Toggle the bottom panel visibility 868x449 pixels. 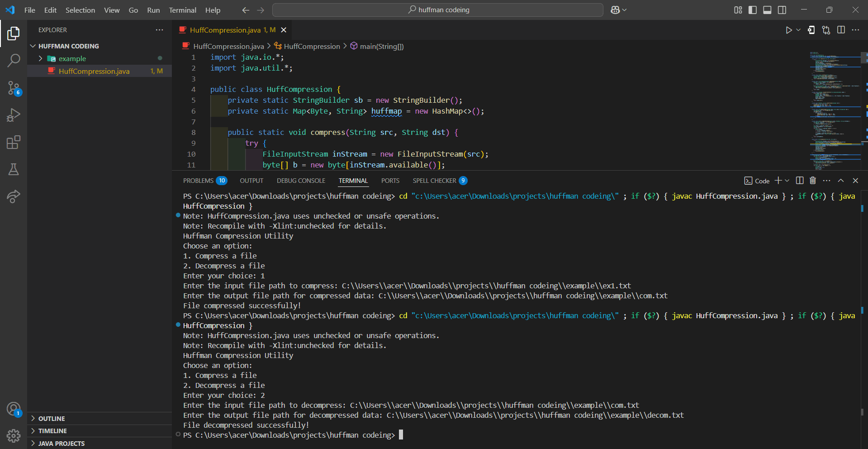coord(767,10)
